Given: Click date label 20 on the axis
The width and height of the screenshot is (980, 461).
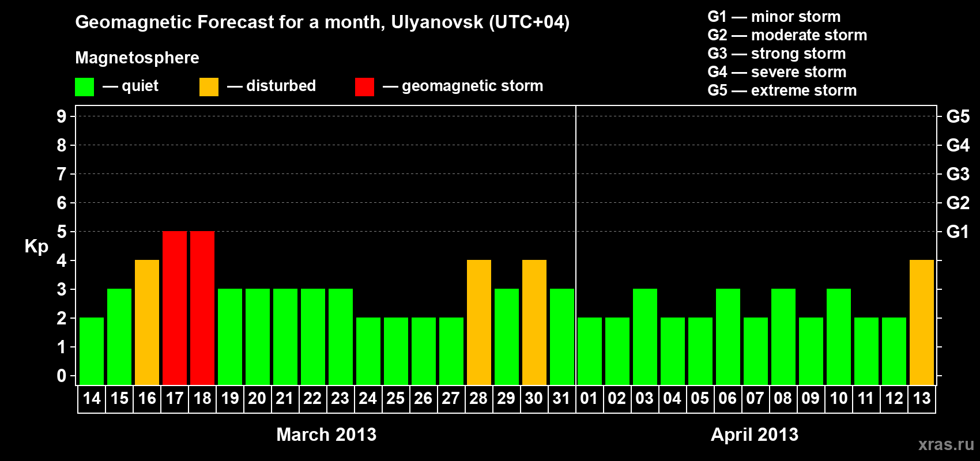Looking at the screenshot, I should pyautogui.click(x=257, y=398).
